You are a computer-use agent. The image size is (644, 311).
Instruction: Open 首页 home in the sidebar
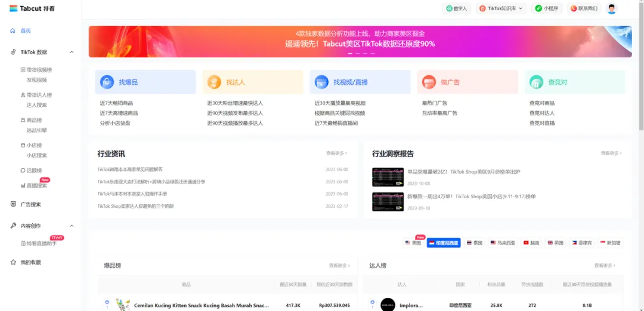click(26, 31)
